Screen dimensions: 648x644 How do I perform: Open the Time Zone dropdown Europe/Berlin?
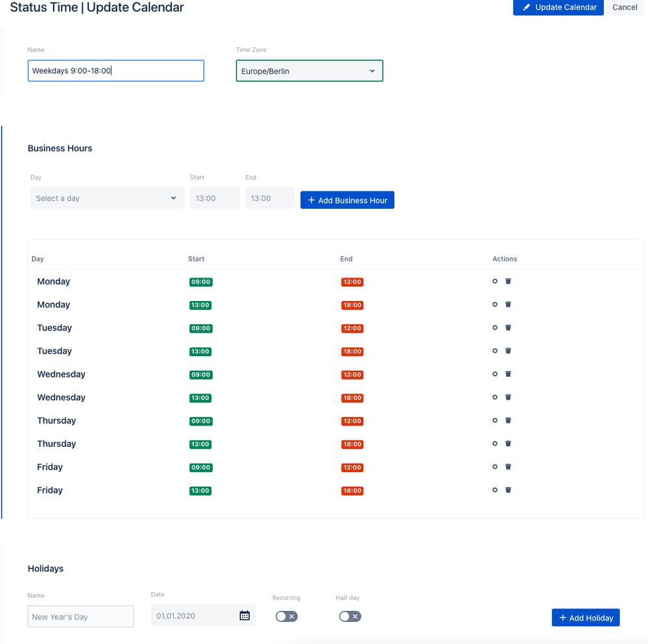(309, 71)
